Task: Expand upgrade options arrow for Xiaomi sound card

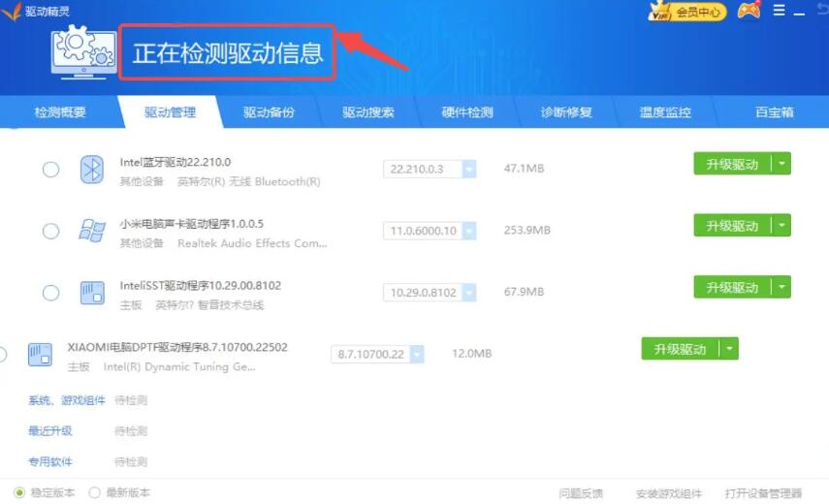Action: coord(781,226)
